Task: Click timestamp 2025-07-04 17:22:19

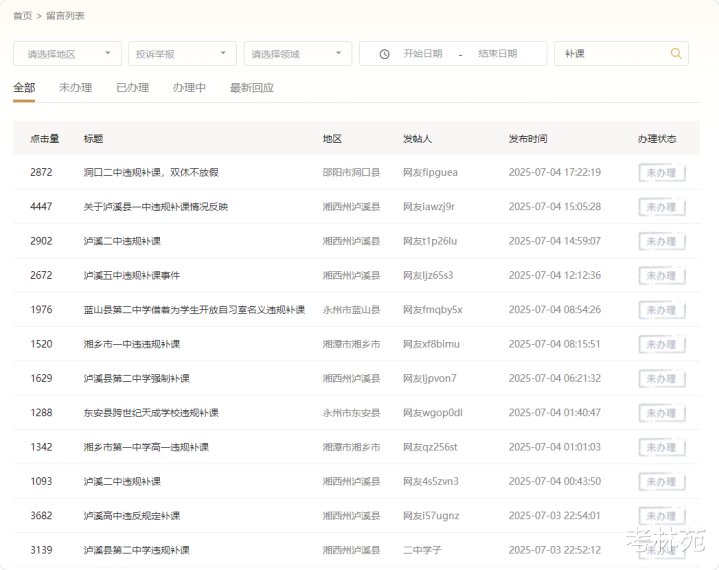Action: [x=554, y=172]
